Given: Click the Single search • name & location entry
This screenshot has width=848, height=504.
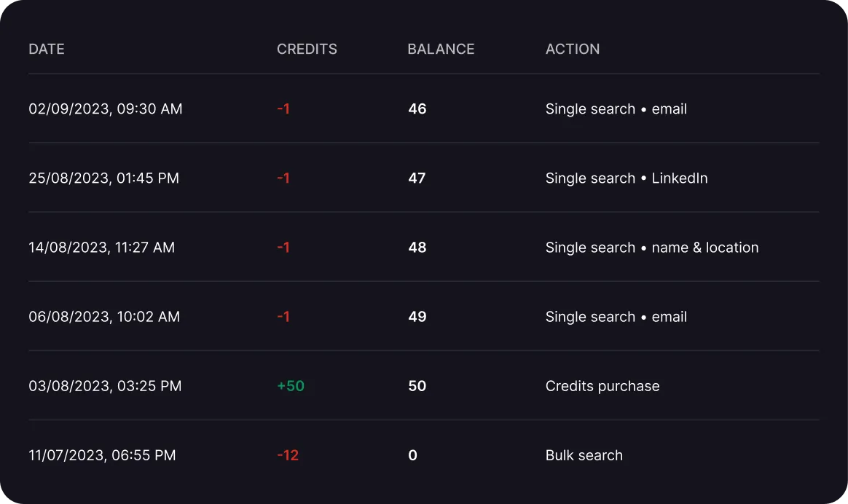Looking at the screenshot, I should point(652,248).
